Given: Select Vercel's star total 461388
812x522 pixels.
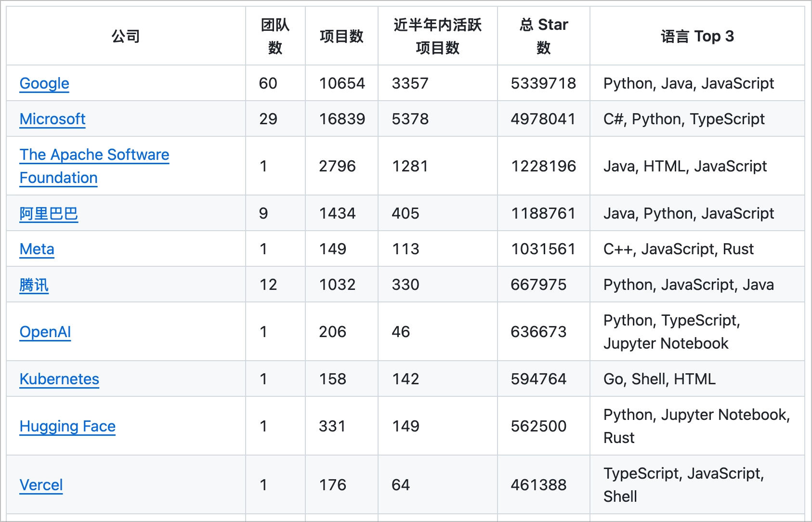Looking at the screenshot, I should pyautogui.click(x=539, y=485).
